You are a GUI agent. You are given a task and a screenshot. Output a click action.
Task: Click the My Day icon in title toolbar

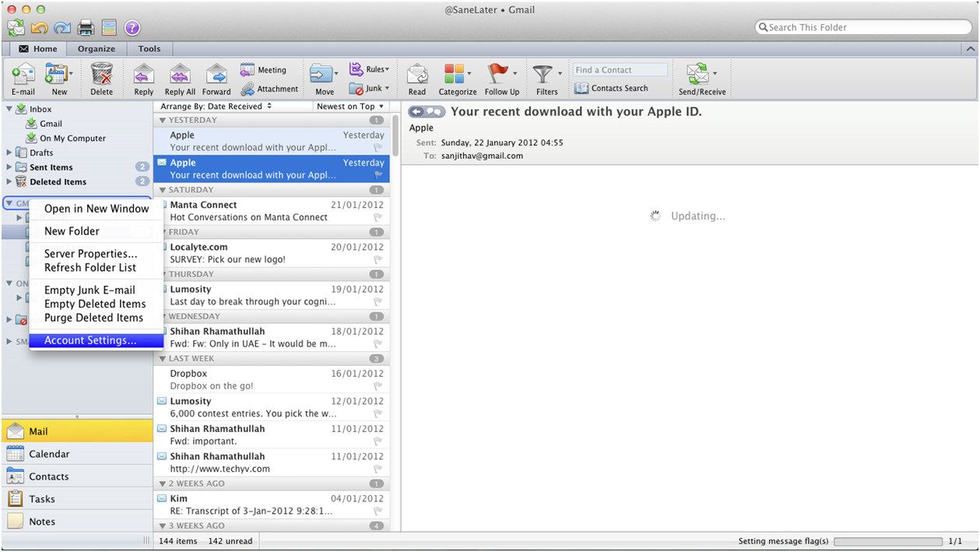pyautogui.click(x=109, y=28)
